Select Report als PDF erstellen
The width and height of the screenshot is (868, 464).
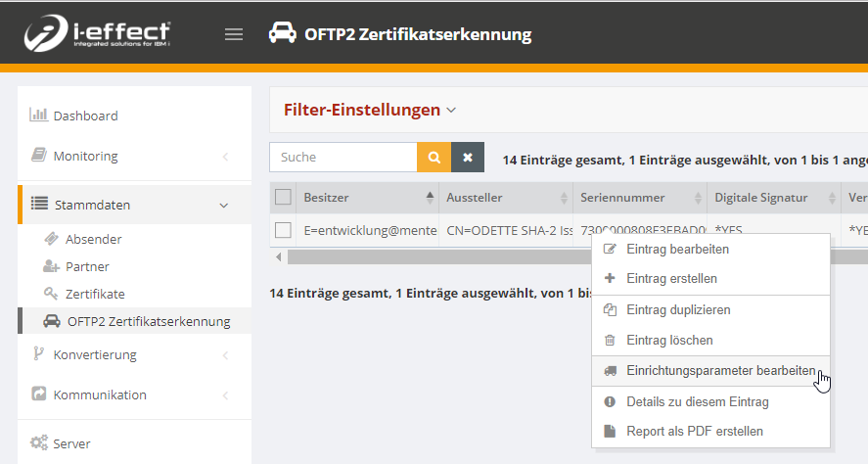(x=695, y=431)
